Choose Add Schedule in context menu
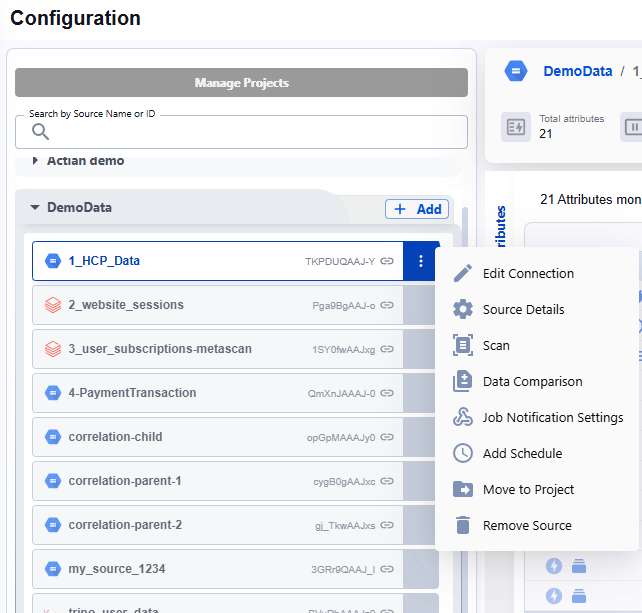The height and width of the screenshot is (613, 642). point(522,453)
